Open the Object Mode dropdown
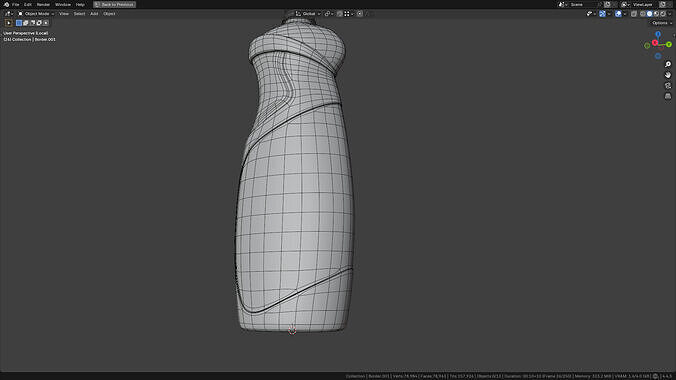Image resolution: width=676 pixels, height=380 pixels. (36, 14)
